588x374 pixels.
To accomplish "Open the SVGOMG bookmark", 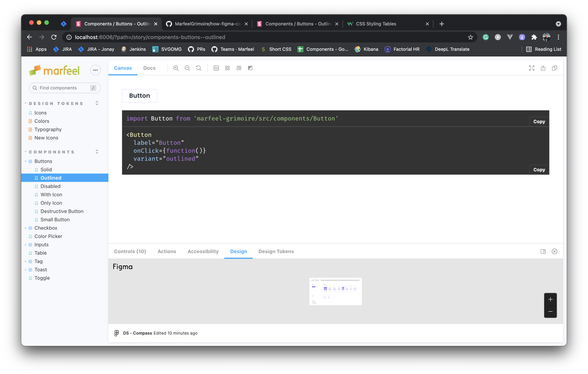I will pos(167,49).
